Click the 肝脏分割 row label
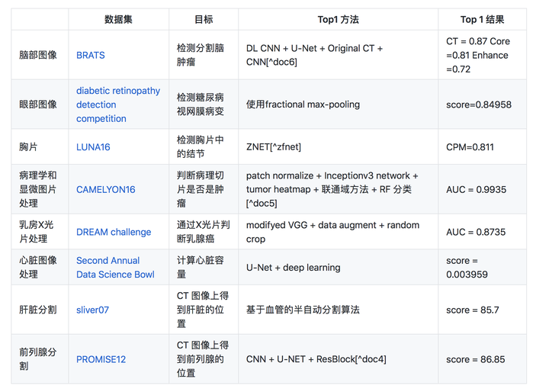This screenshot has width=549, height=392. tap(38, 310)
